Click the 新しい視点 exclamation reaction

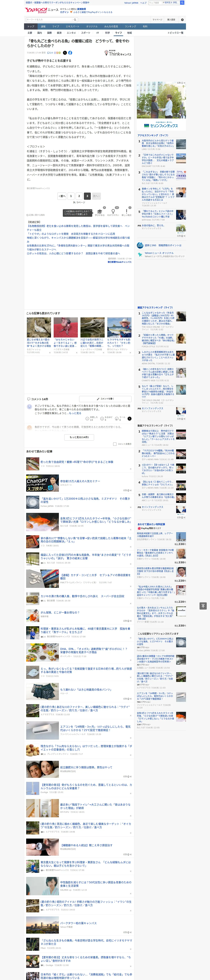(x=127, y=212)
